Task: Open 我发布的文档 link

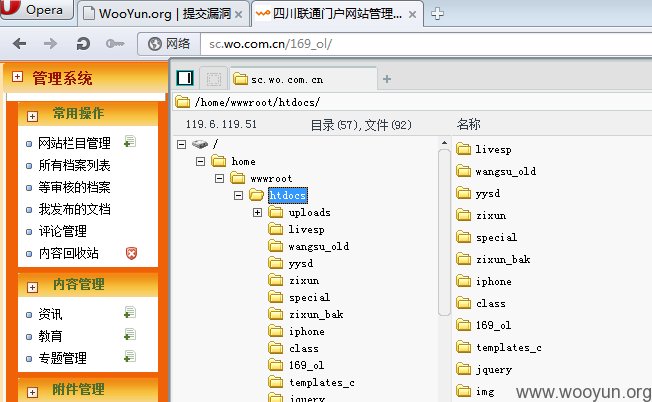Action: click(x=74, y=209)
